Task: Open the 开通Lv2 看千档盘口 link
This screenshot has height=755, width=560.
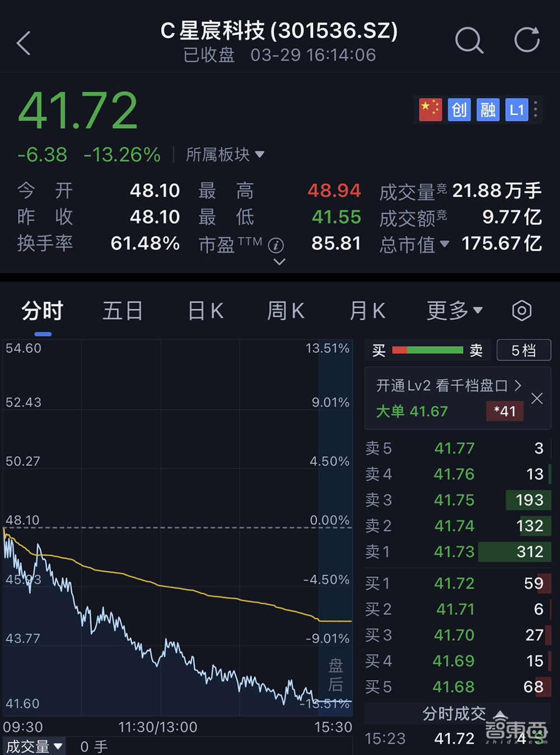Action: [x=448, y=385]
